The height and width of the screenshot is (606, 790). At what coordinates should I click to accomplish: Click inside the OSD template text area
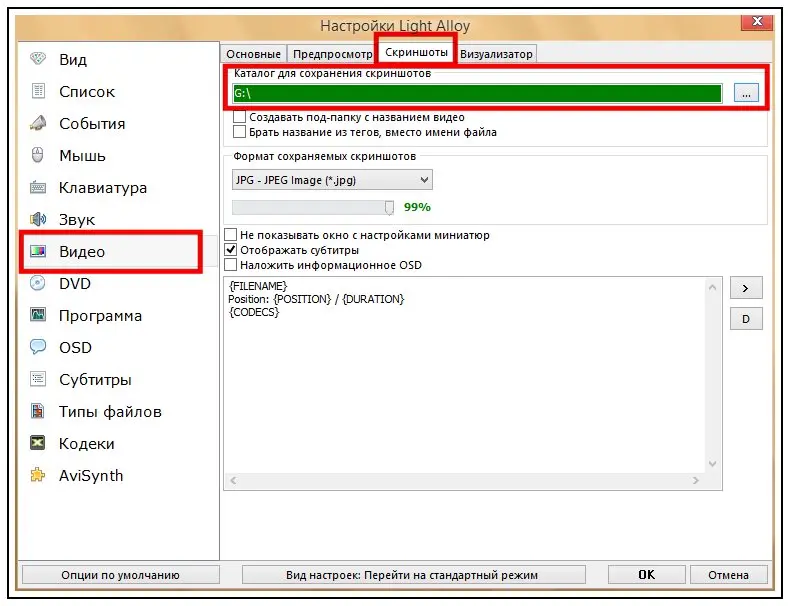(x=464, y=375)
